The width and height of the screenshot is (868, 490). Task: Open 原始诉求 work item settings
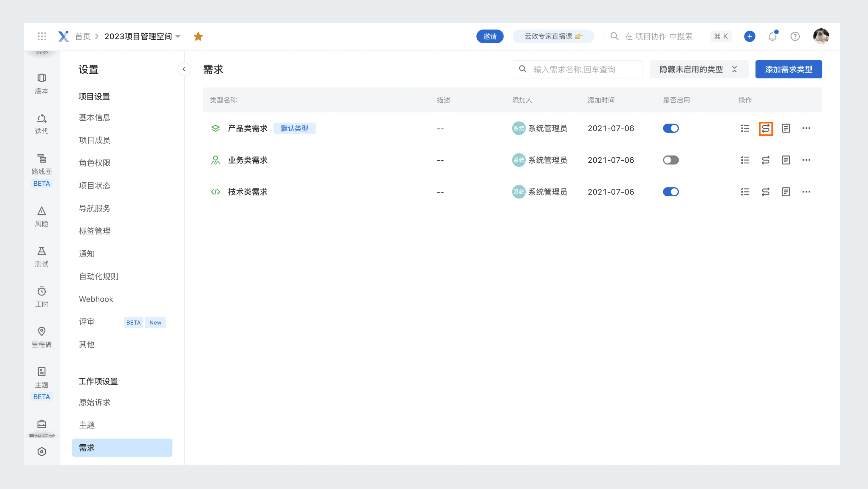(x=95, y=403)
